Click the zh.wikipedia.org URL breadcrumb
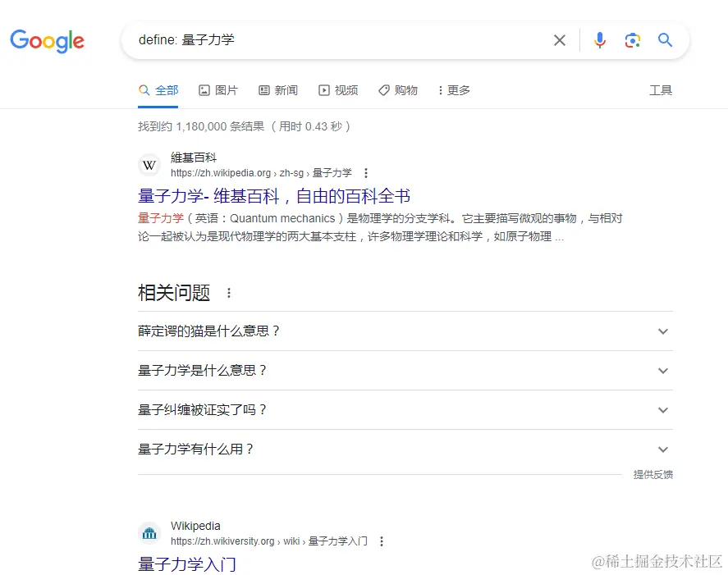Image resolution: width=728 pixels, height=575 pixels. coord(261,173)
